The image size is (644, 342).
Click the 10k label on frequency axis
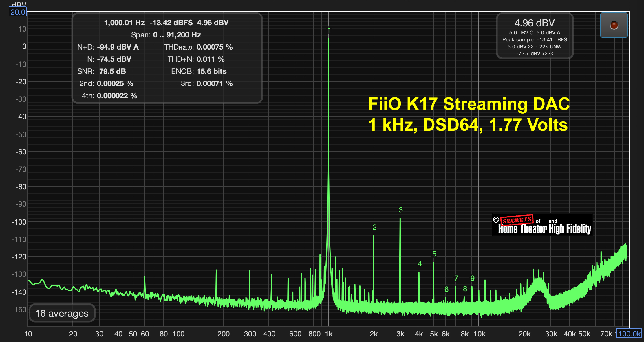tap(480, 334)
